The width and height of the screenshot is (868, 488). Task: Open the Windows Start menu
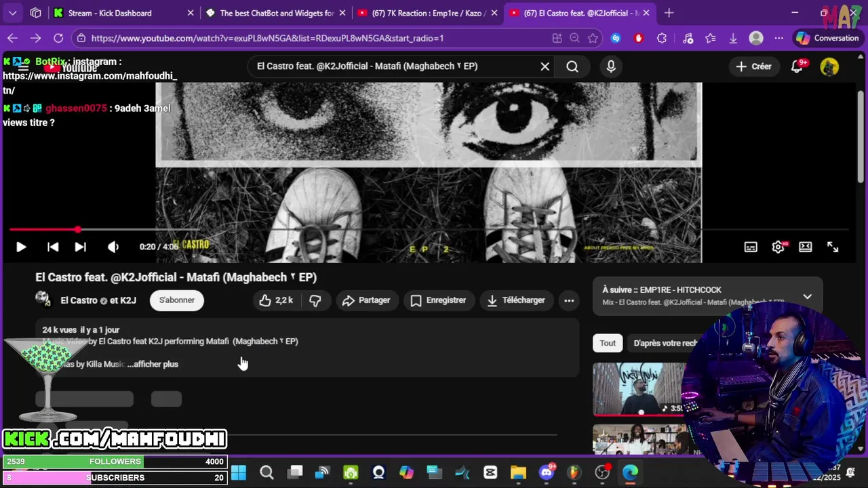(239, 472)
